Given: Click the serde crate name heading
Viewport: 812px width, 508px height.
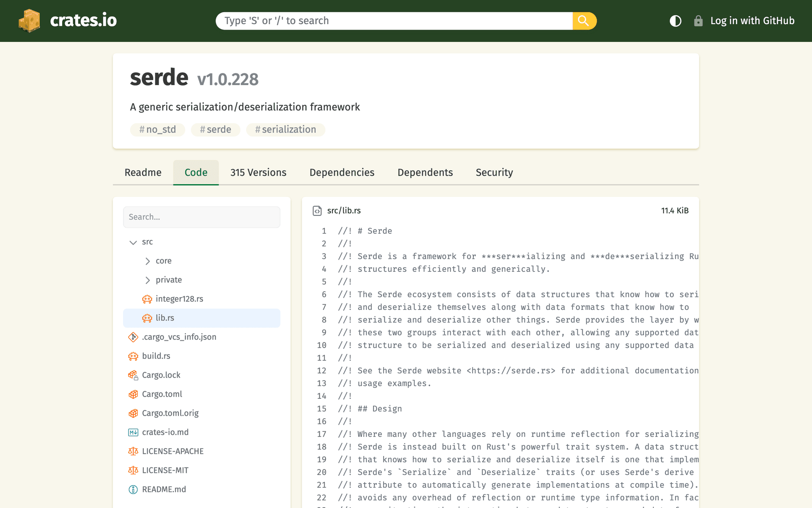Looking at the screenshot, I should click(159, 77).
